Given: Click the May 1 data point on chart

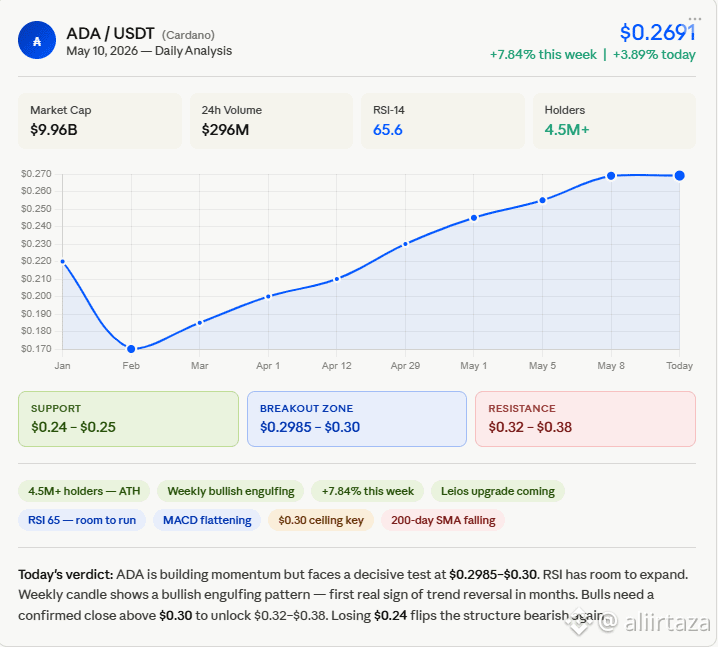Looking at the screenshot, I should [x=474, y=218].
